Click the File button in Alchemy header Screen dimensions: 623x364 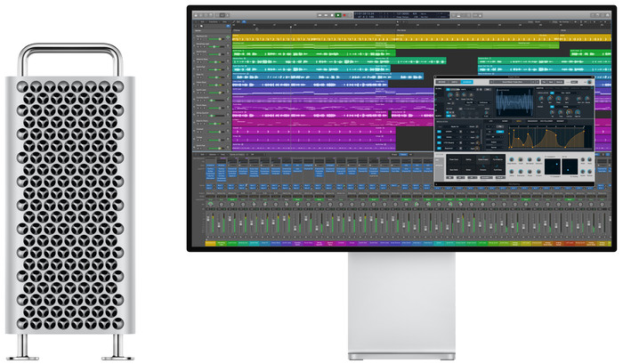pos(544,82)
